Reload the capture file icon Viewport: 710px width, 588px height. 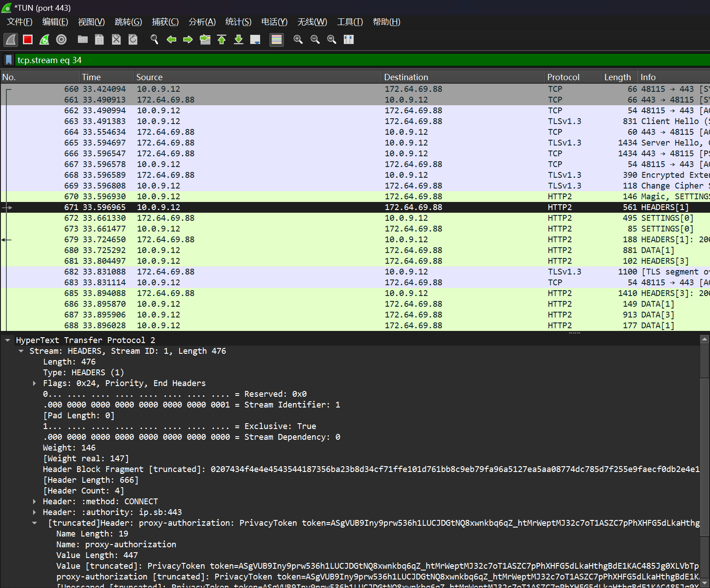(x=133, y=39)
